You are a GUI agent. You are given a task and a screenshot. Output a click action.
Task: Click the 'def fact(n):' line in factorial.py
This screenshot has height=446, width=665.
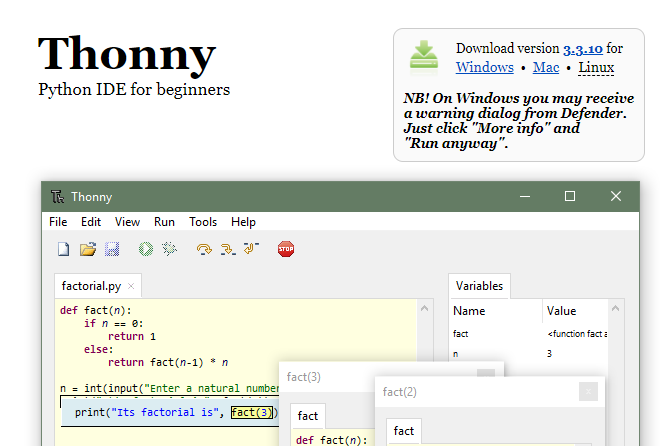click(96, 310)
